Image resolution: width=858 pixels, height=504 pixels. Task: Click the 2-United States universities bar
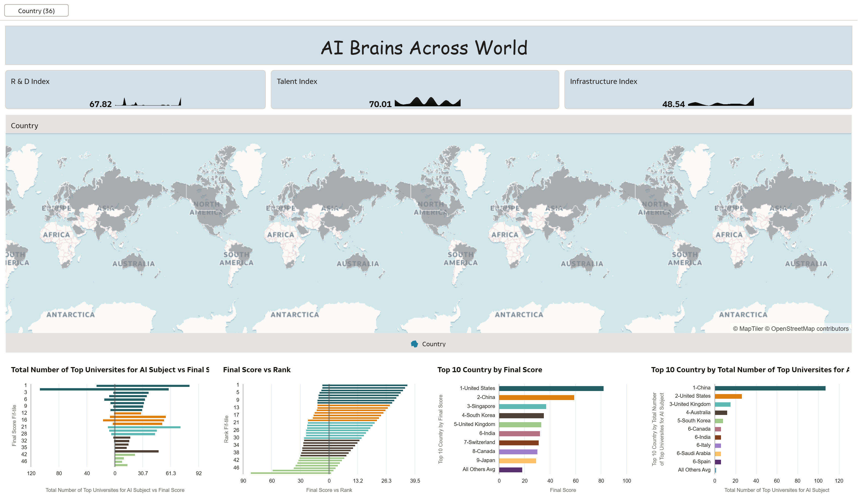click(x=728, y=396)
